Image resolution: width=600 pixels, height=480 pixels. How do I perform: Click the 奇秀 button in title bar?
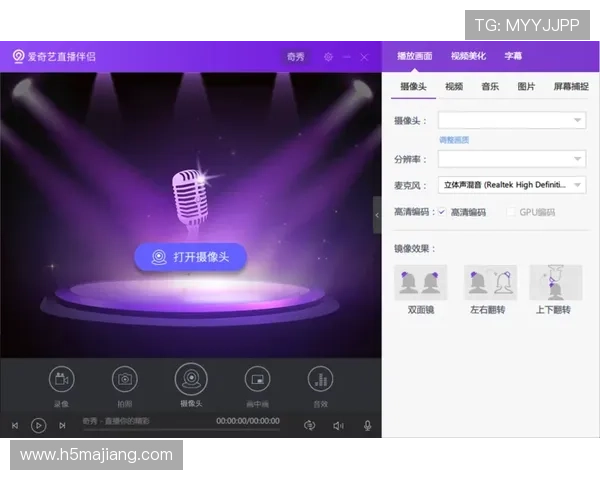[x=295, y=57]
